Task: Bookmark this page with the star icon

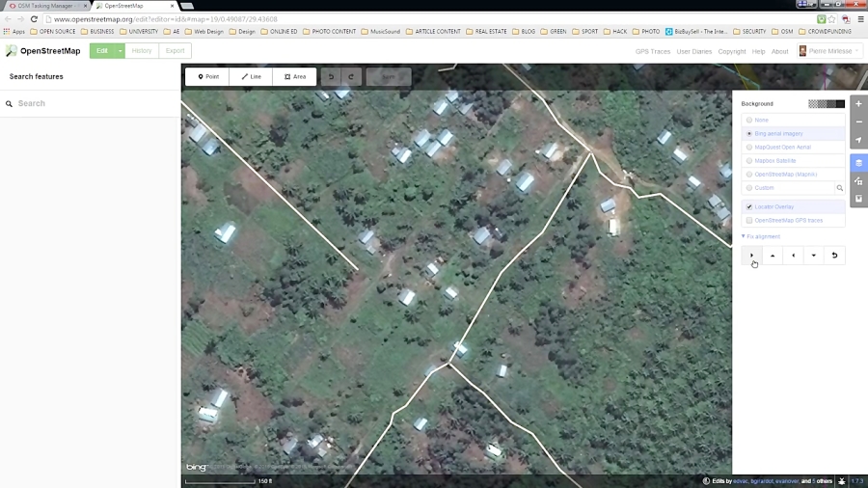Action: tap(831, 19)
